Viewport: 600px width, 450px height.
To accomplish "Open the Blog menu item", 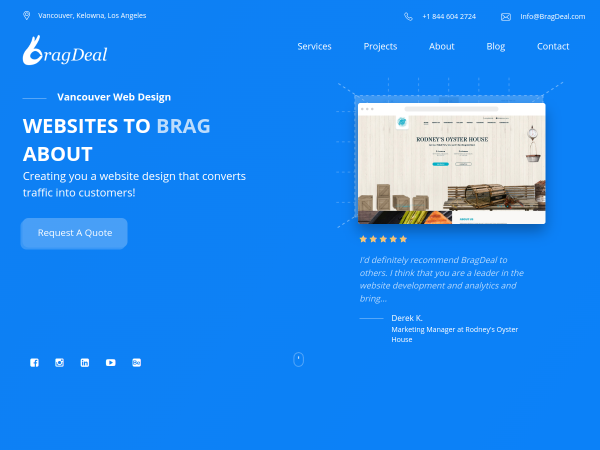I will pyautogui.click(x=496, y=46).
